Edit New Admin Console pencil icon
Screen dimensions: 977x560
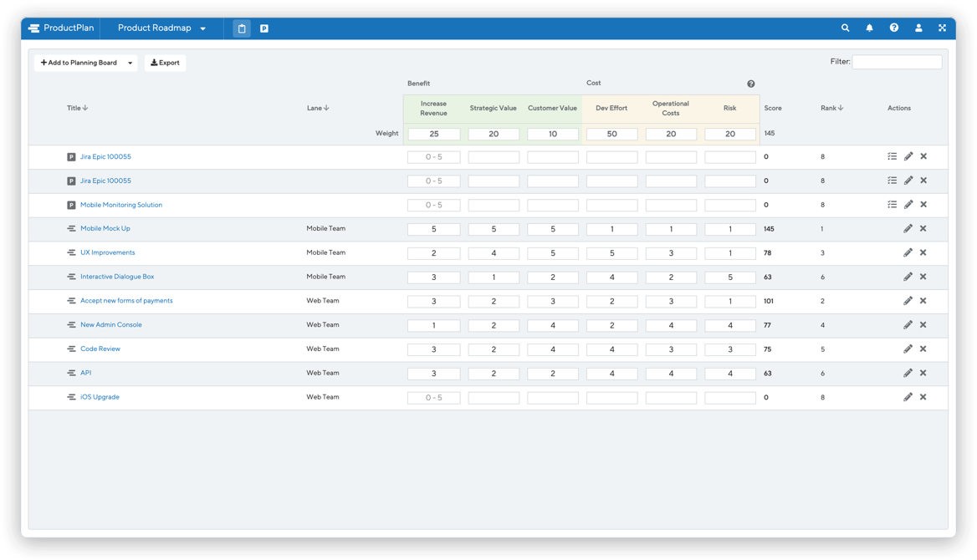(x=908, y=325)
